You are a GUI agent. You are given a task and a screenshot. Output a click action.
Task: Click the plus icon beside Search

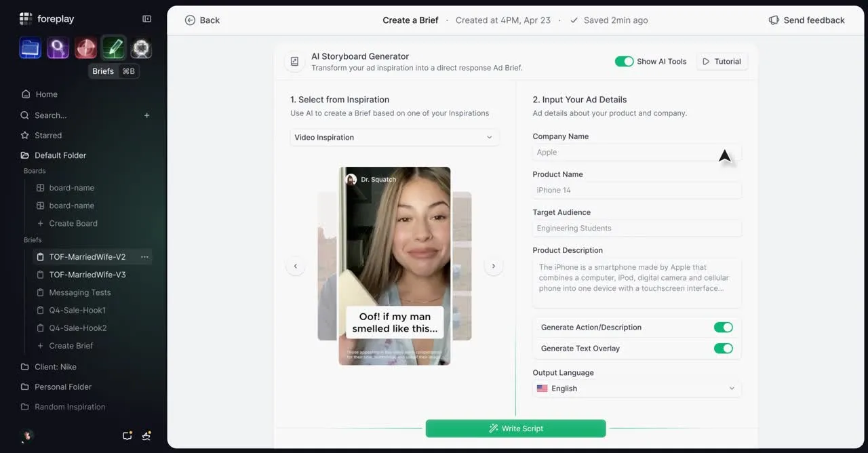point(146,115)
